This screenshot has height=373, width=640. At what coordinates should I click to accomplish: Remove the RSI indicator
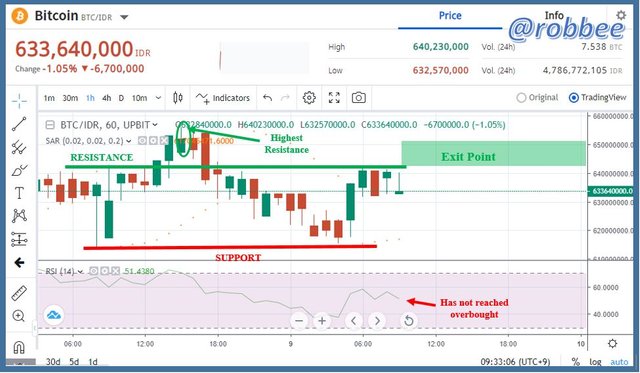(x=116, y=271)
